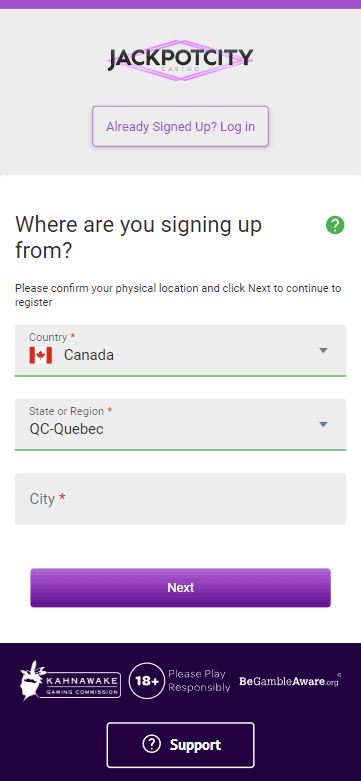Click the JackpotCity Casino logo
This screenshot has height=781, width=361.
tap(180, 60)
